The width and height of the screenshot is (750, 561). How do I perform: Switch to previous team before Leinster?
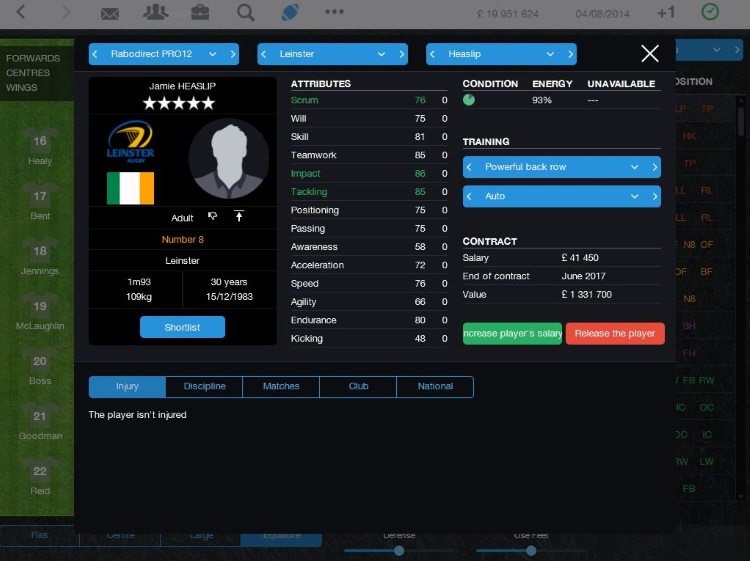[x=264, y=54]
